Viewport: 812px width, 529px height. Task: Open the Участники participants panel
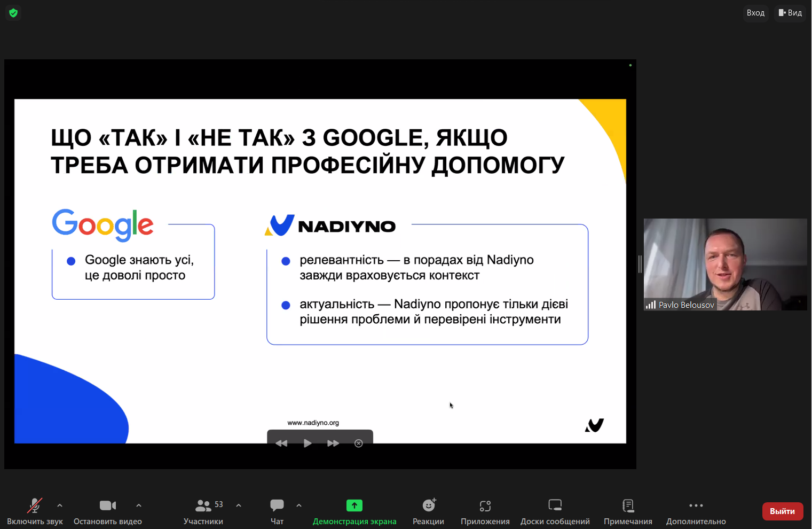tap(203, 511)
